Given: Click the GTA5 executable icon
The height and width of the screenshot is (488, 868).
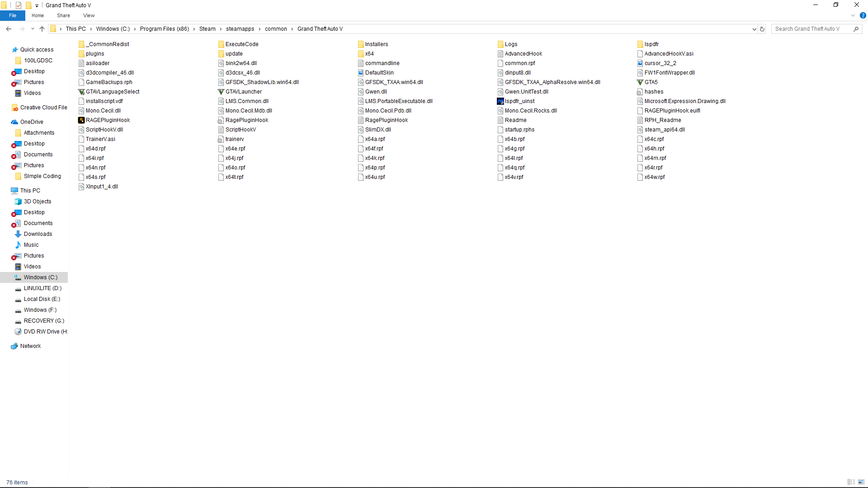Looking at the screenshot, I should [640, 82].
